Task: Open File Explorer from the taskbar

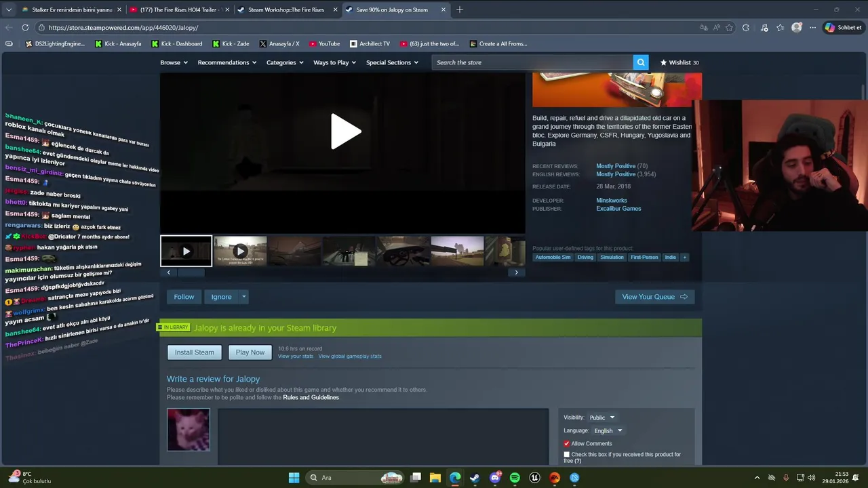Action: point(435,478)
